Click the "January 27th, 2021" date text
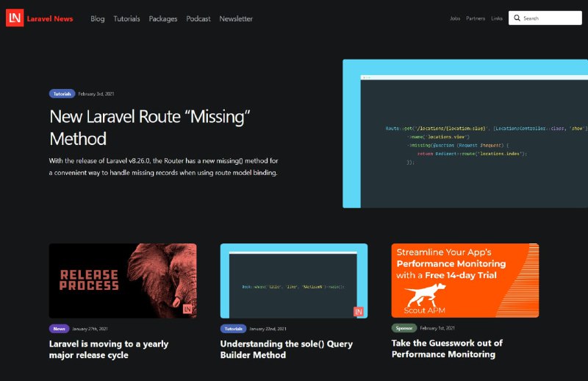The height and width of the screenshot is (381, 588). coord(90,329)
